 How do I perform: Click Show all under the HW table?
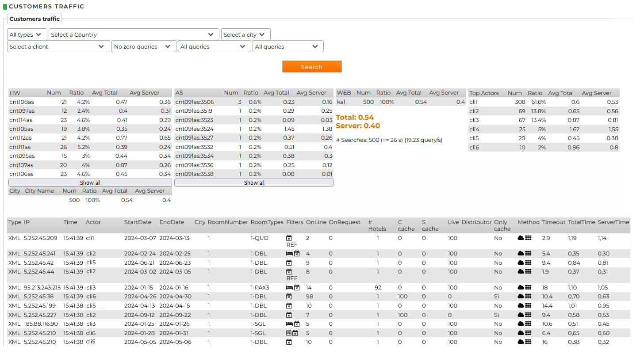pyautogui.click(x=90, y=183)
